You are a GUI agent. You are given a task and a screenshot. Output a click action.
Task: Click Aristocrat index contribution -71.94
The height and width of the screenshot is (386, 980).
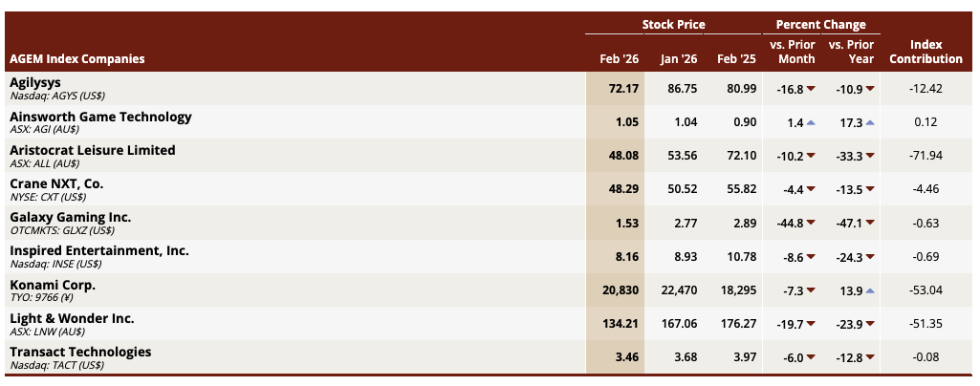point(926,156)
